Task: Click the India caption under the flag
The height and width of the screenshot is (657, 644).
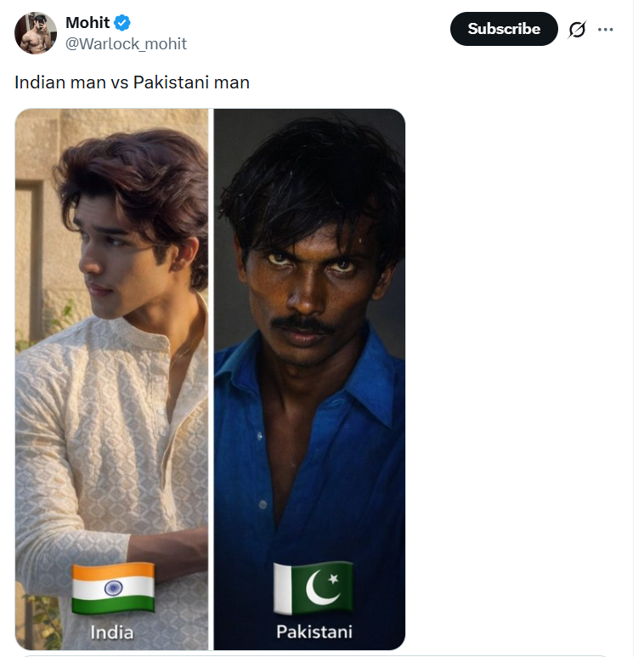Action: (112, 632)
